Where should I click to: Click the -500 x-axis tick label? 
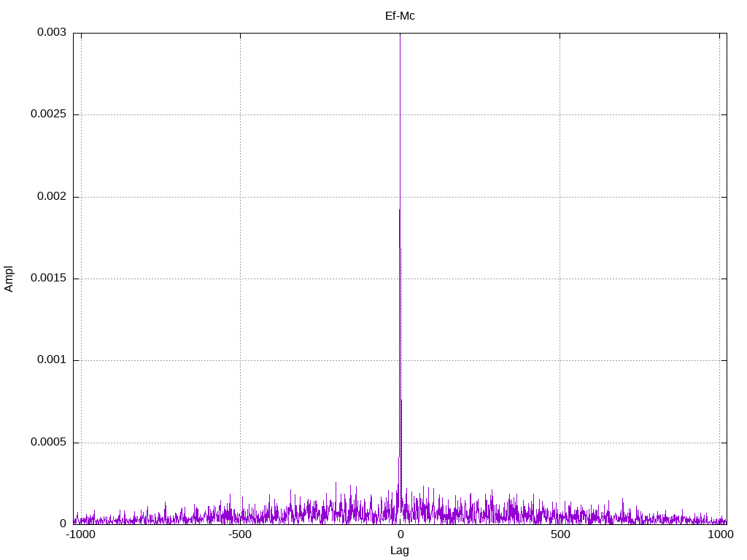pos(239,534)
